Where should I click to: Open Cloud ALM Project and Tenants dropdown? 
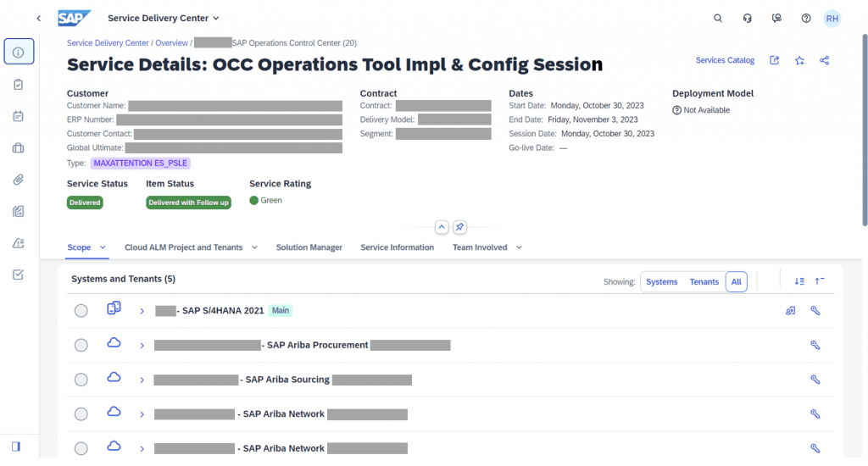click(x=191, y=247)
